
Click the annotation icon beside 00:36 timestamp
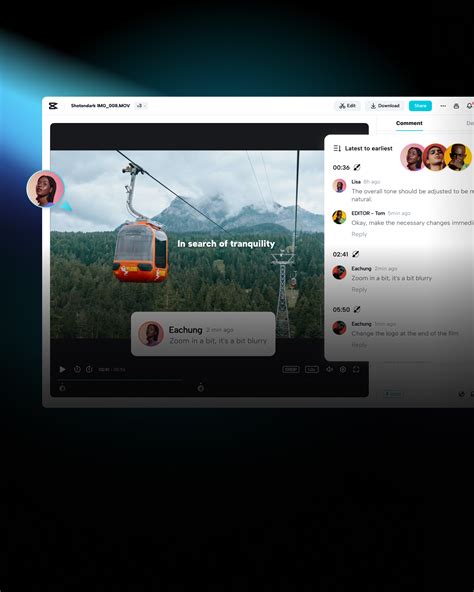357,167
